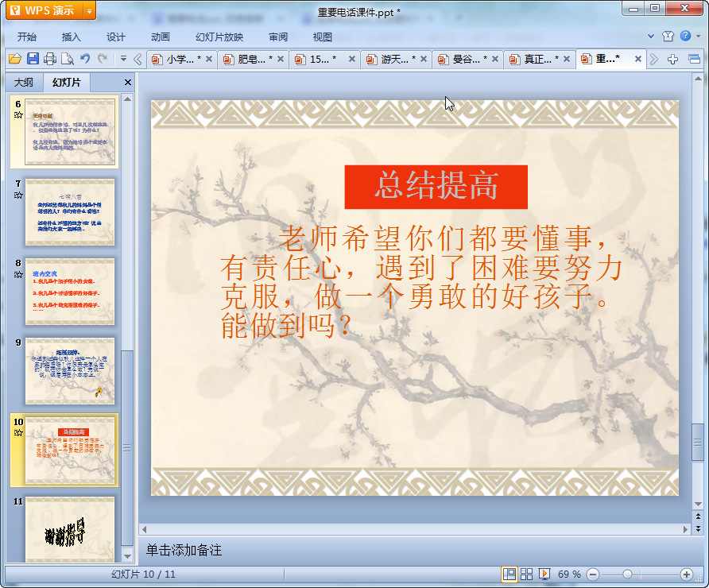Image resolution: width=709 pixels, height=588 pixels.
Task: Open the 开始 ribbon tab
Action: (27, 37)
